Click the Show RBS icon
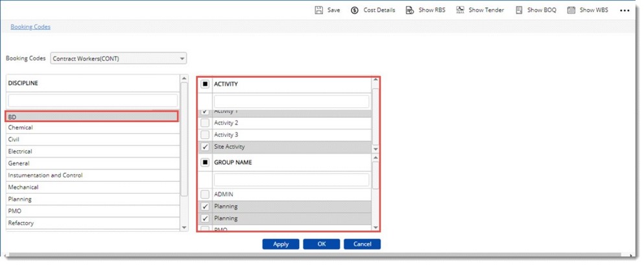 410,10
